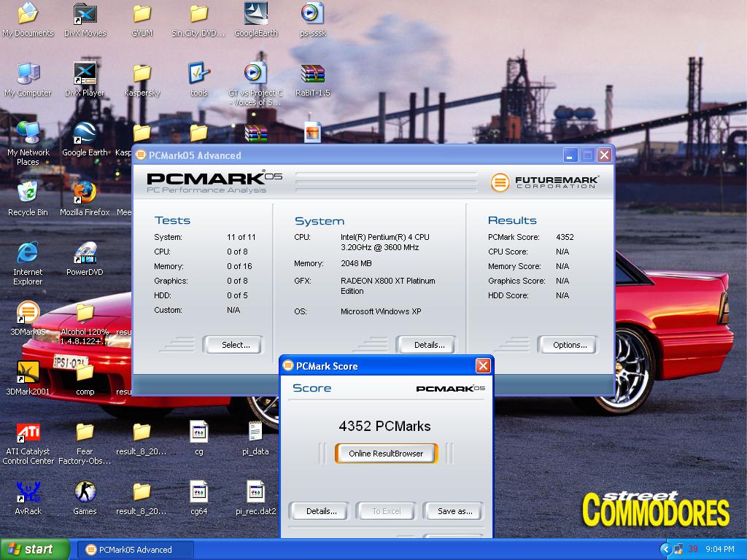Open the Windows start menu

[34, 549]
